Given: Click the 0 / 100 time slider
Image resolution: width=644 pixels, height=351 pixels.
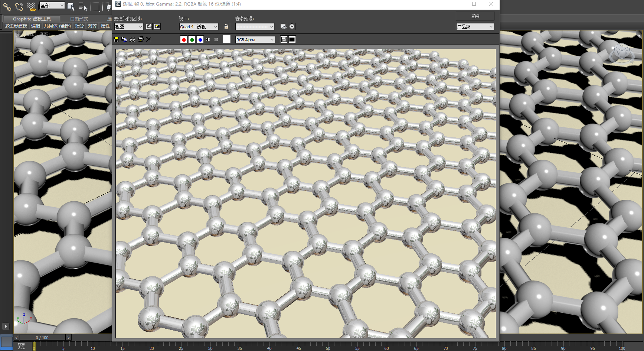Looking at the screenshot, I should 42,338.
